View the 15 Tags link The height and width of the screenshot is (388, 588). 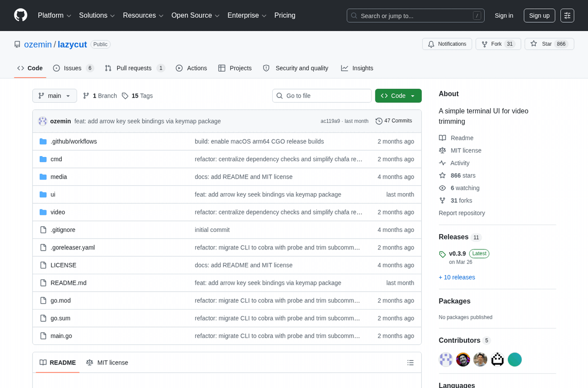tap(137, 96)
